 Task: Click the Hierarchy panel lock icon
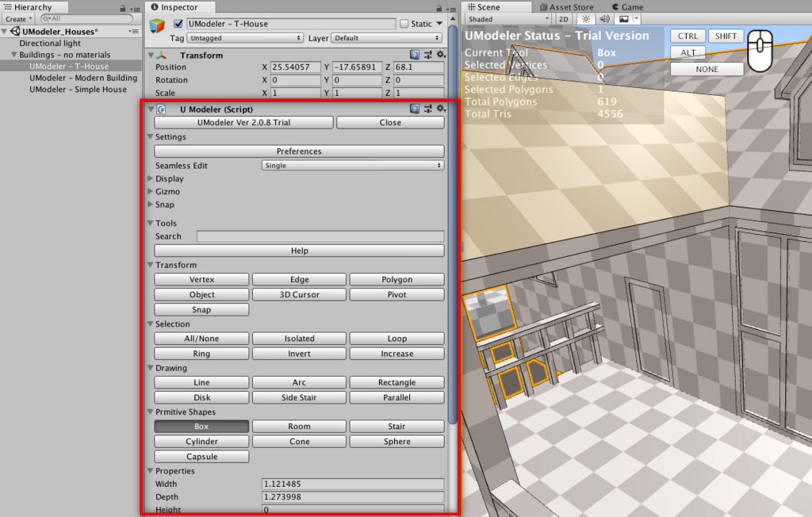(x=123, y=8)
